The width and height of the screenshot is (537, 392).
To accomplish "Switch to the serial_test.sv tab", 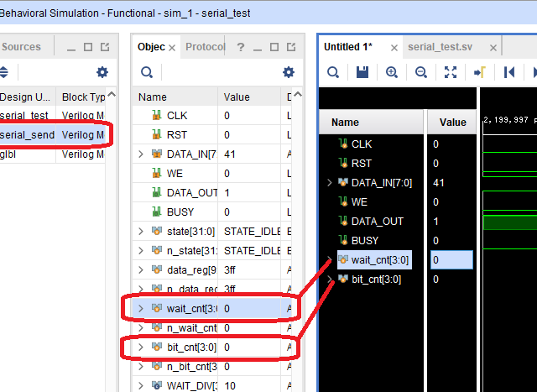I will coord(442,47).
